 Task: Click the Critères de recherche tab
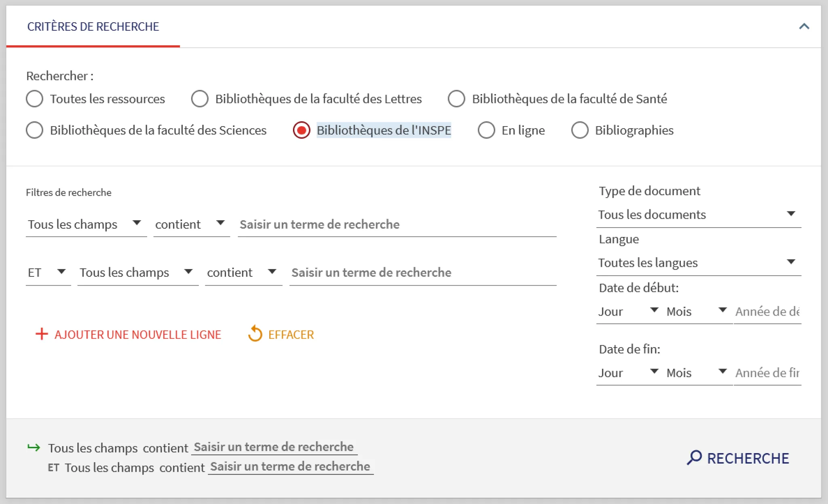(93, 27)
